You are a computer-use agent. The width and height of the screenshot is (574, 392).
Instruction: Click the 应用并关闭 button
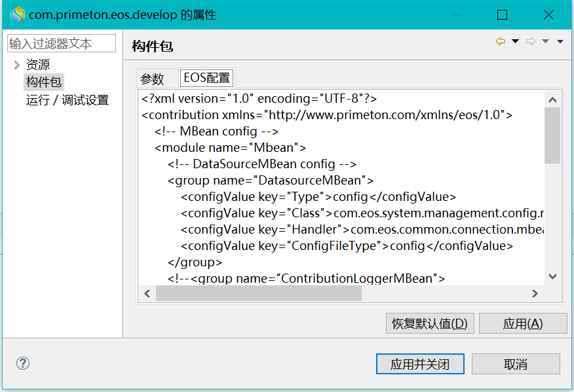coord(420,364)
